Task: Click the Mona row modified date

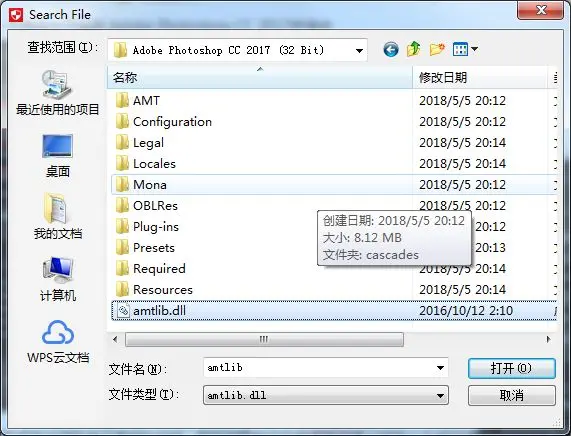Action: tap(462, 185)
